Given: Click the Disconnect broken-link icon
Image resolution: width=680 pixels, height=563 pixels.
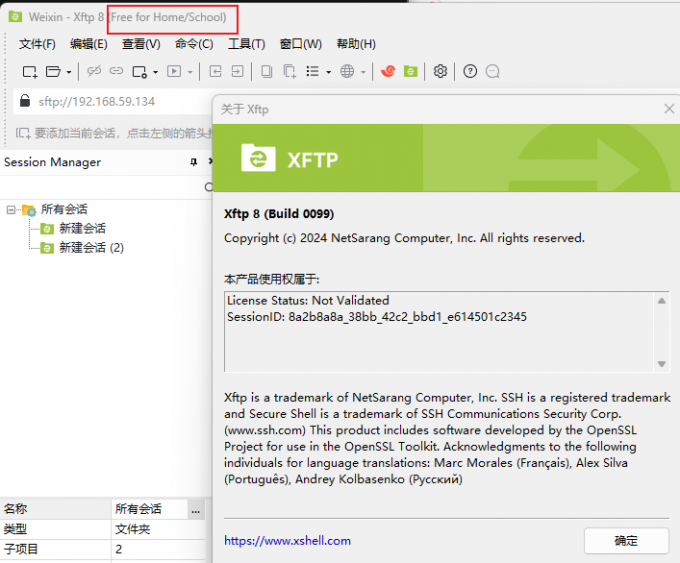Looking at the screenshot, I should coord(94,71).
